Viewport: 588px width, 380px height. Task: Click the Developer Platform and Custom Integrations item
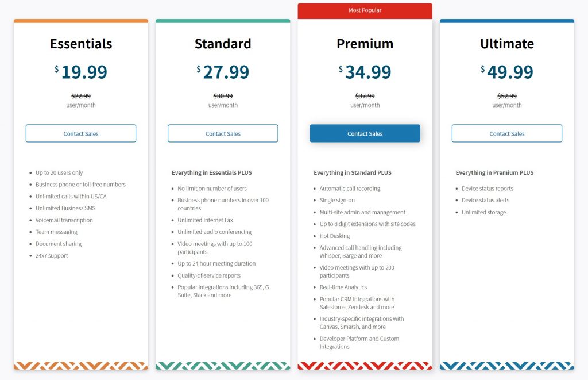[359, 342]
